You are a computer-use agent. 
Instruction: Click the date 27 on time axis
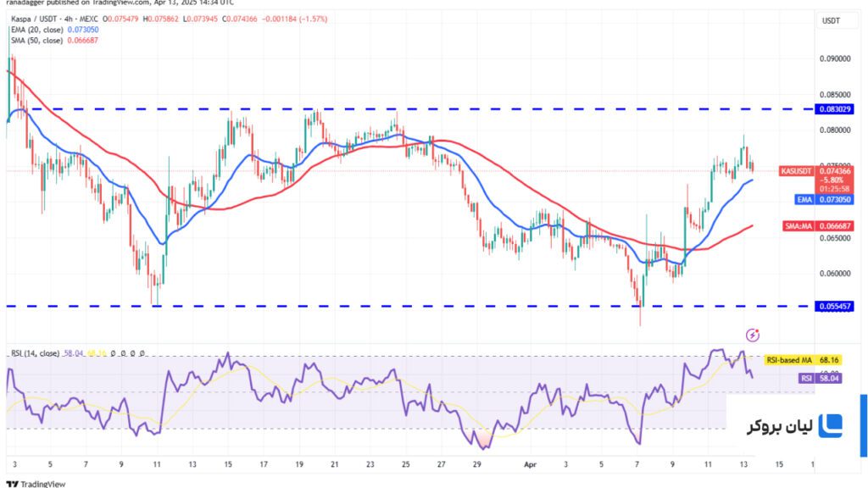(441, 465)
